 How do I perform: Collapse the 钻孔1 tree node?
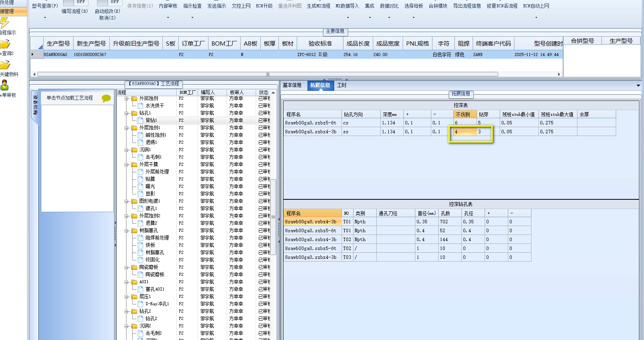(126, 113)
